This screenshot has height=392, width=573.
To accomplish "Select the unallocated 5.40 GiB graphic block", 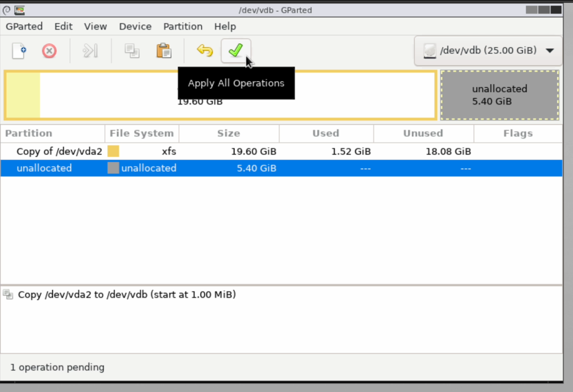I will tap(500, 95).
